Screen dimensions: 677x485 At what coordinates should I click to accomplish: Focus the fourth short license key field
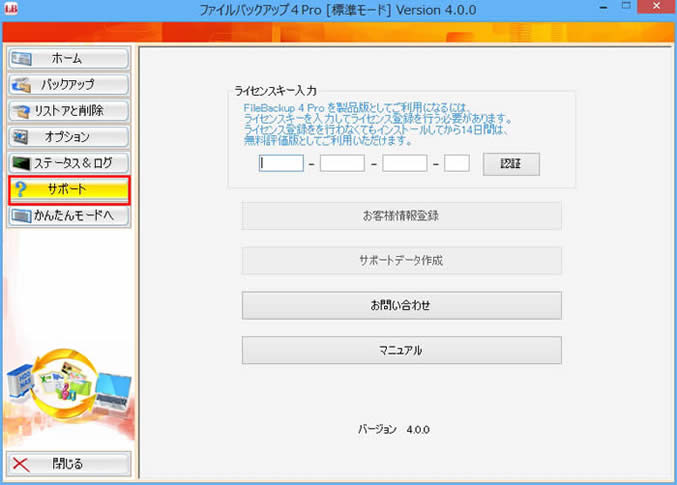[x=457, y=163]
